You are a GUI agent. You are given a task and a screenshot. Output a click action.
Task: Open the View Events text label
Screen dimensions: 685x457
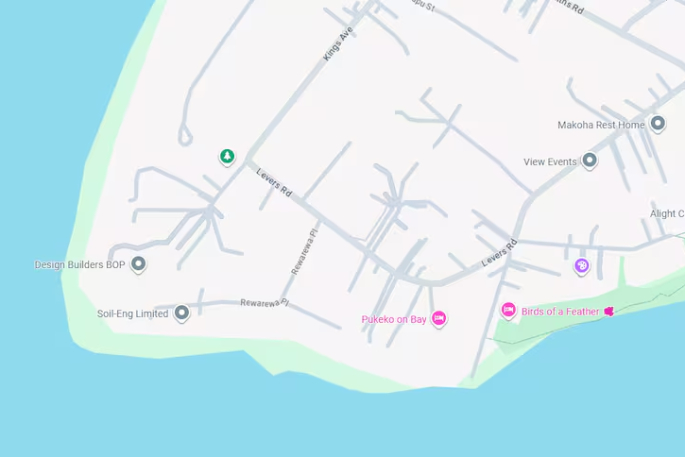coord(550,162)
